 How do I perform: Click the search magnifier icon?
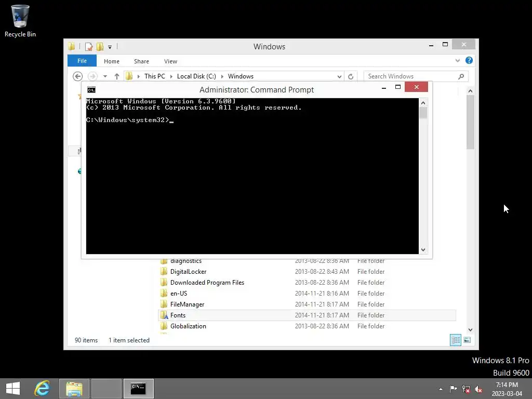point(461,76)
